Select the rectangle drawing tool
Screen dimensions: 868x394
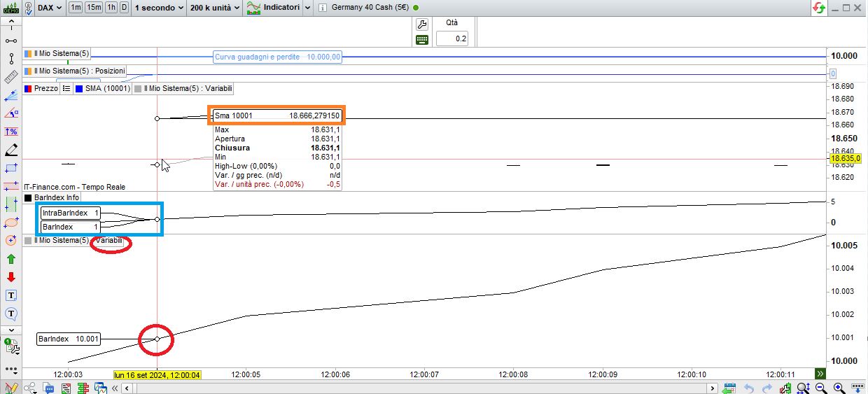(x=11, y=168)
